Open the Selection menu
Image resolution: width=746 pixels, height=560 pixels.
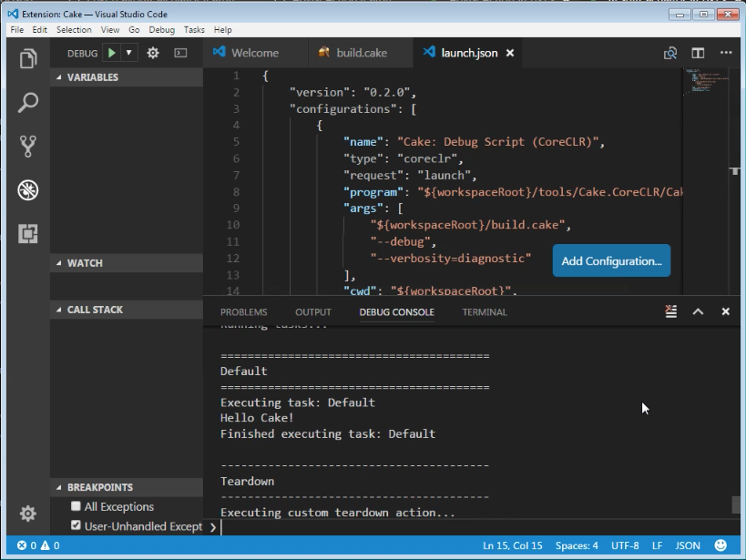click(74, 29)
